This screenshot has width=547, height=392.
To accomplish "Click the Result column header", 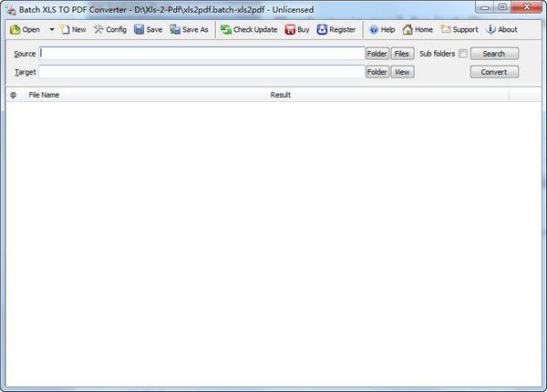I will pyautogui.click(x=388, y=95).
